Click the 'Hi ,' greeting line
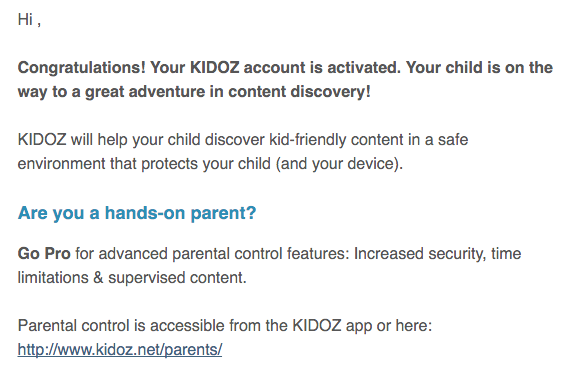Screen dimensions: 565x371 (x=29, y=19)
